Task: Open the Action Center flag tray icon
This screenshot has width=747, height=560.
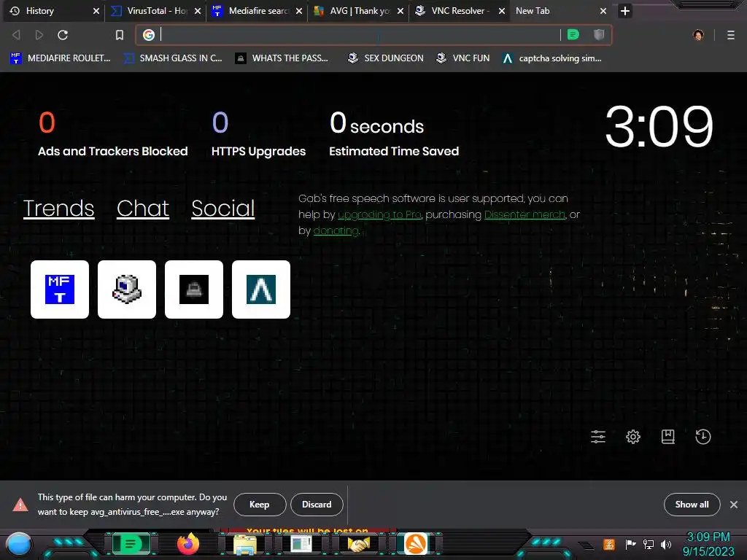Action: 630,544
